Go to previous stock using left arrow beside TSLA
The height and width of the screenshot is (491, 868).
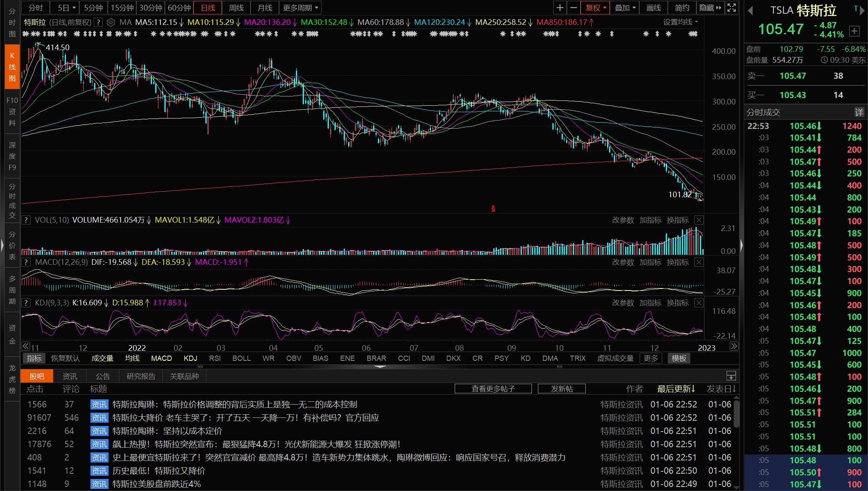click(x=750, y=11)
